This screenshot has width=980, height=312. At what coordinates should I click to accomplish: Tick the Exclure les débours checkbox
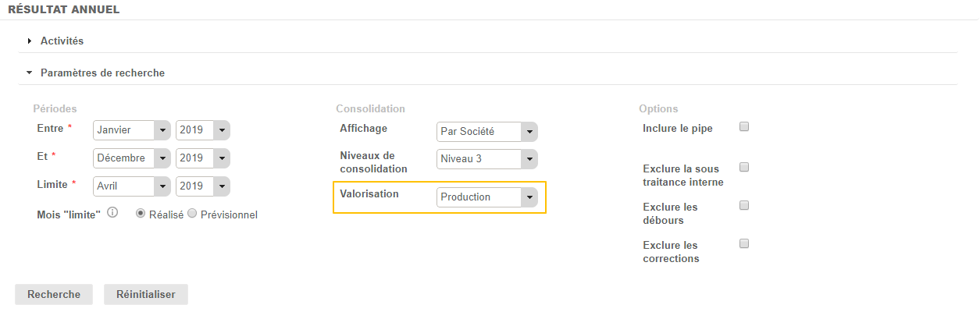[744, 205]
